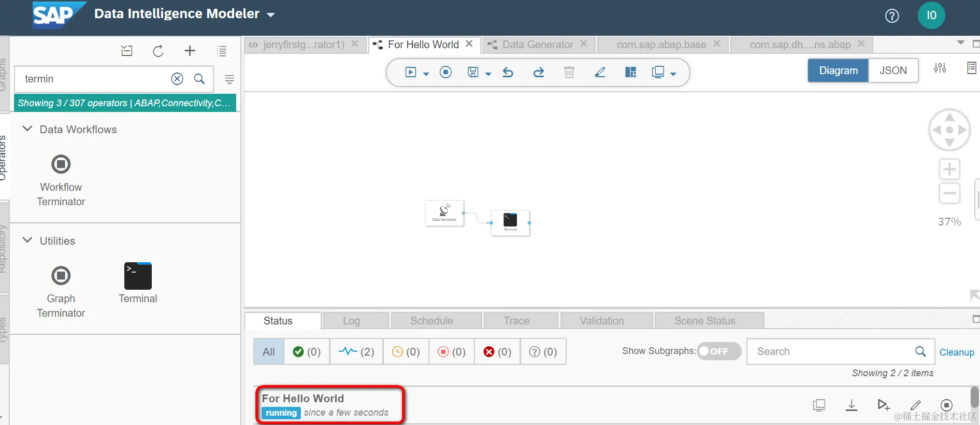The image size is (980, 425).
Task: Open the IO user avatar menu
Action: click(x=931, y=15)
